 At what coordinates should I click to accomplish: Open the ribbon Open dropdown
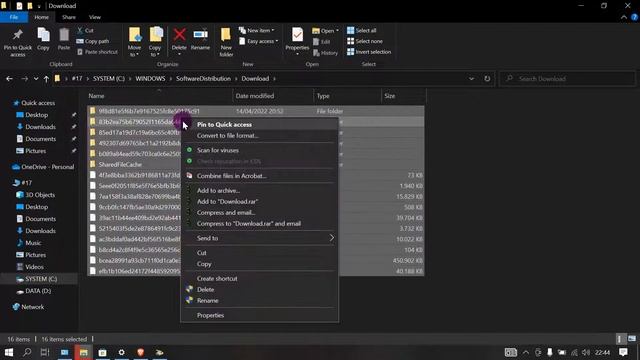pos(326,31)
